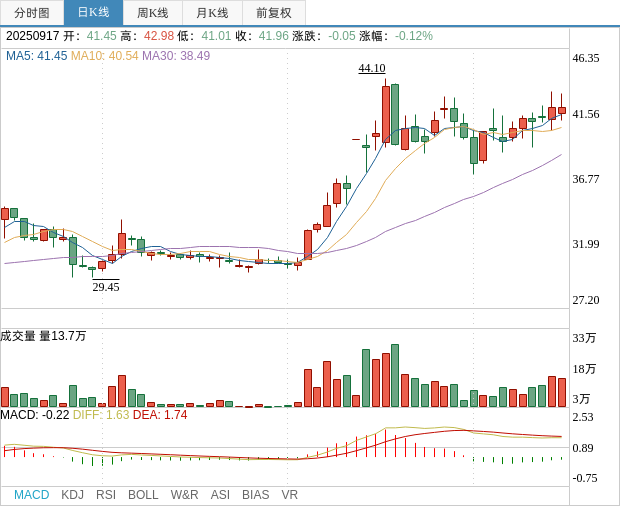Select the 日K线 tab
This screenshot has width=620, height=506.
click(x=93, y=13)
